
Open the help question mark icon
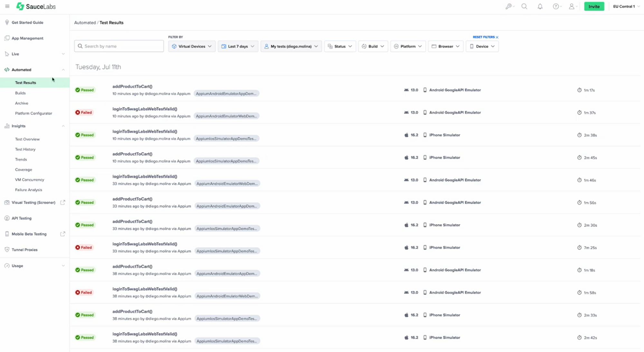pos(556,6)
